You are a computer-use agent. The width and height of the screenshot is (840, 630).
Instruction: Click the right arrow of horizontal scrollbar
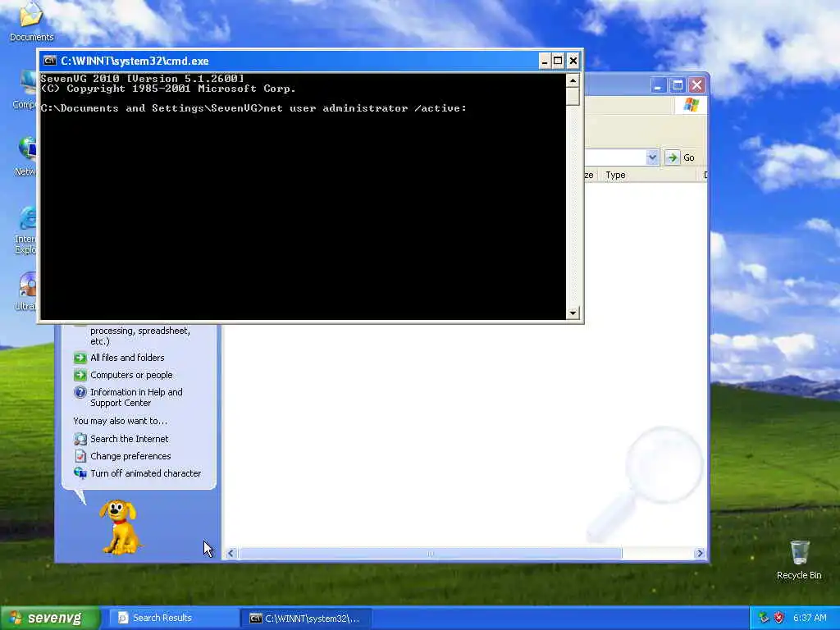(700, 554)
